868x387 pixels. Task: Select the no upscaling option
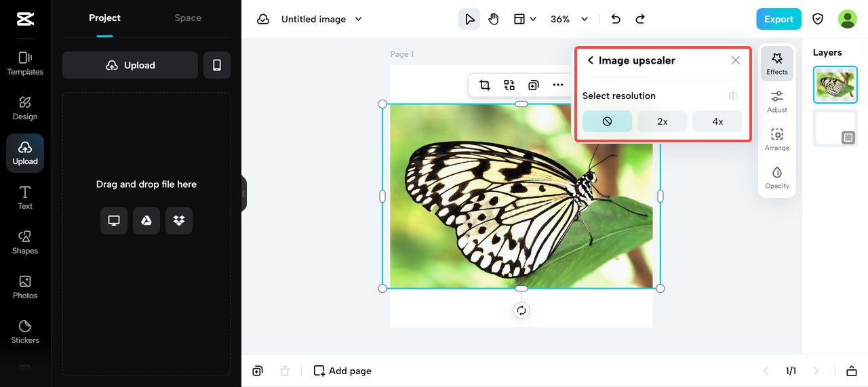click(x=608, y=121)
